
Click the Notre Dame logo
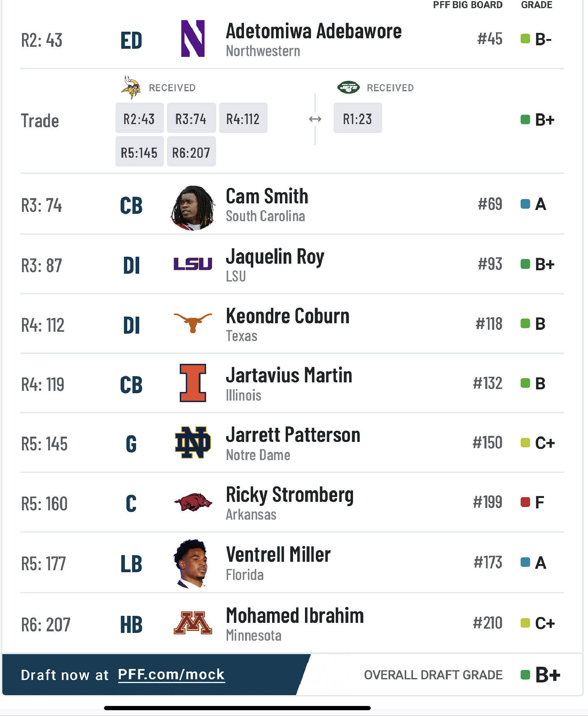(193, 443)
